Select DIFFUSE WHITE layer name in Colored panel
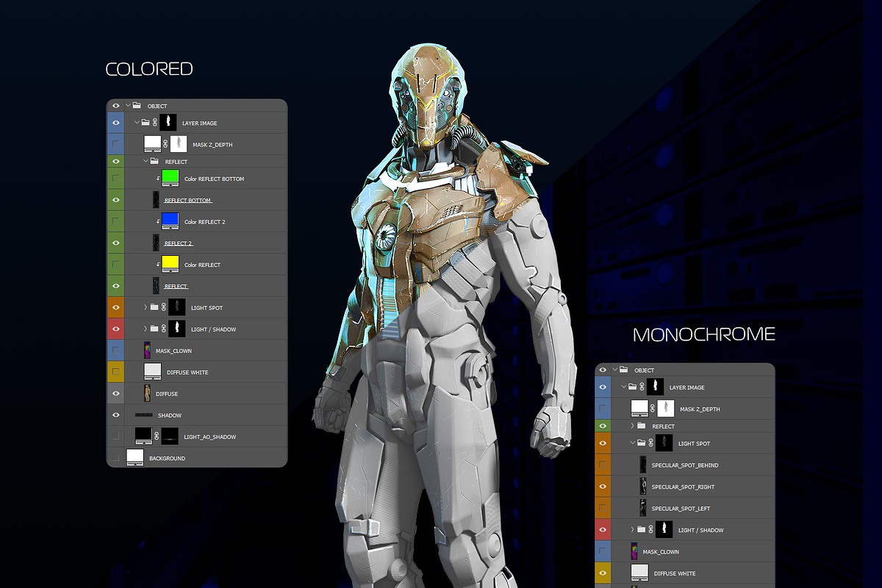This screenshot has height=588, width=882. 187,373
